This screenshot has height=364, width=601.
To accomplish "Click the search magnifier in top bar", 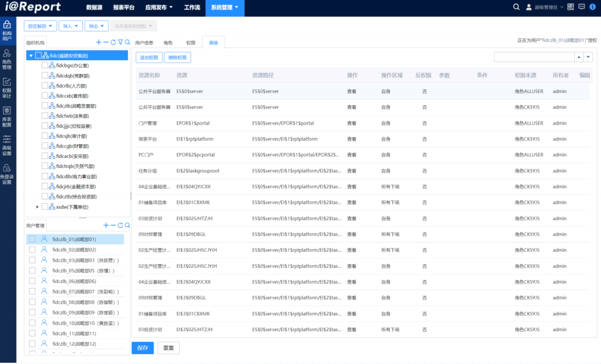I will (516, 7).
